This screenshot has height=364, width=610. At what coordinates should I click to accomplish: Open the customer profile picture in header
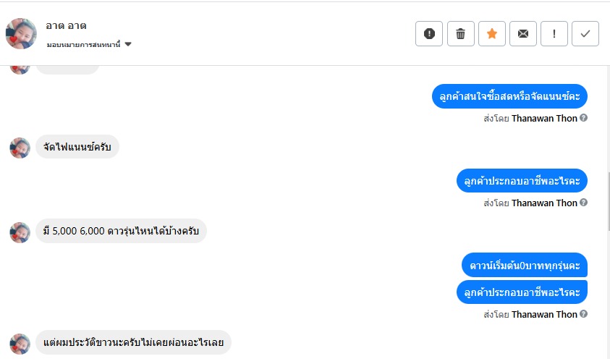21,34
